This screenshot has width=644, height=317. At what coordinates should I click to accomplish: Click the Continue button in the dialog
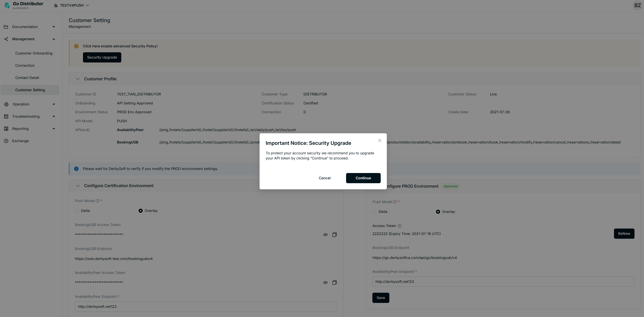(363, 178)
